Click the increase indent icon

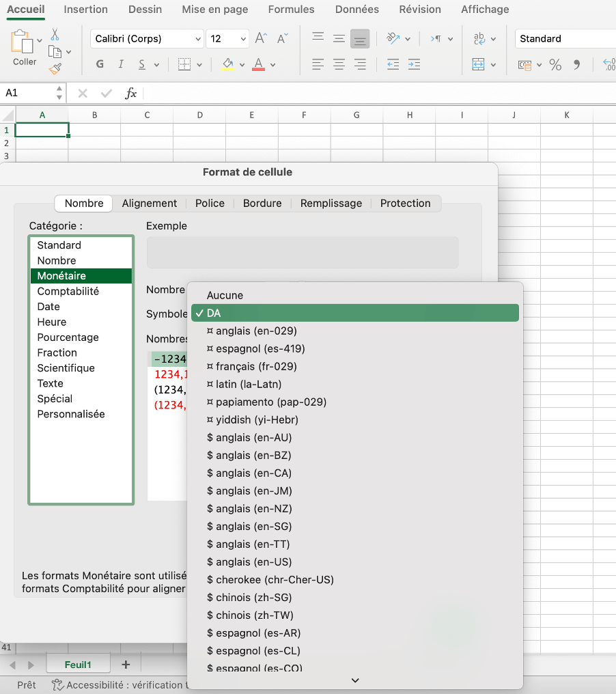(414, 64)
